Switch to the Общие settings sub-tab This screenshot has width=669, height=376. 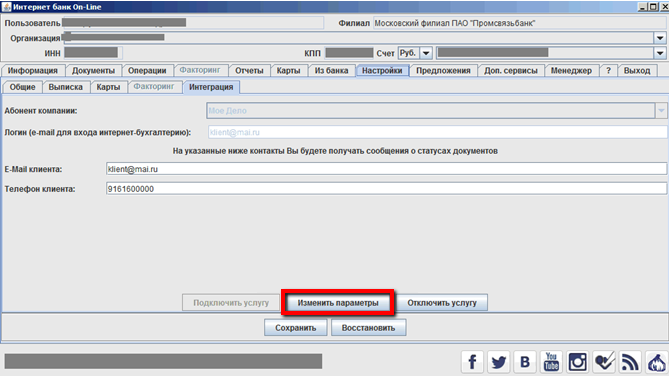23,87
